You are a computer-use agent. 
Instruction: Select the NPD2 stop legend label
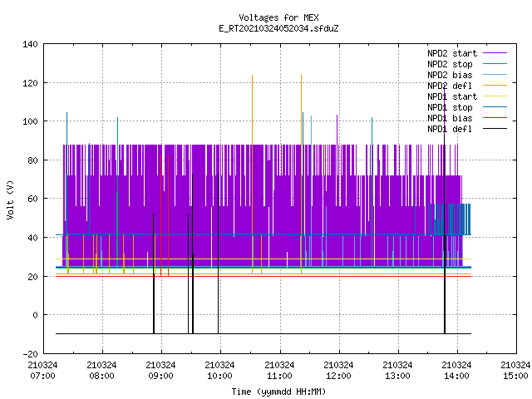450,64
